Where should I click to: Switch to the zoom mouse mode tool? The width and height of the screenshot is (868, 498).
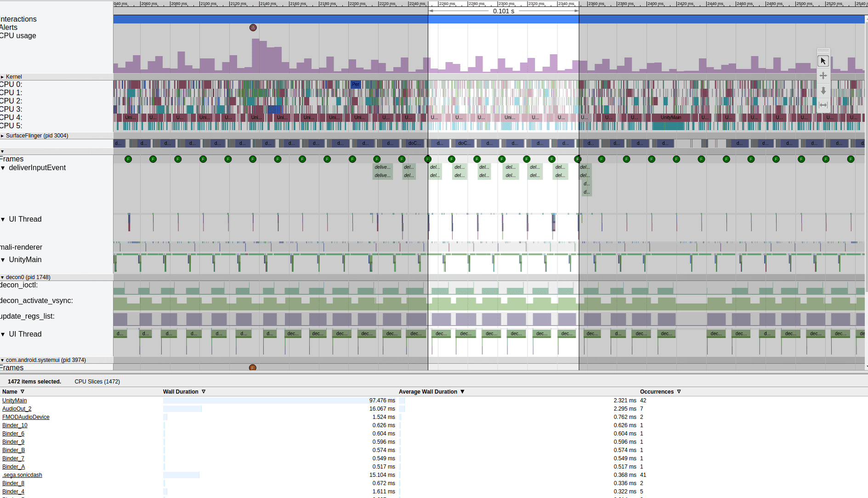coord(823,91)
